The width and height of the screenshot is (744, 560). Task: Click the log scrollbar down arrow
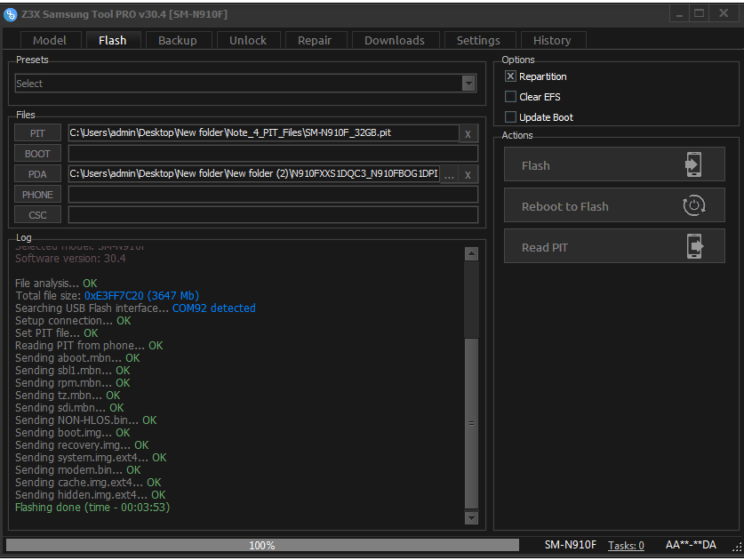471,517
